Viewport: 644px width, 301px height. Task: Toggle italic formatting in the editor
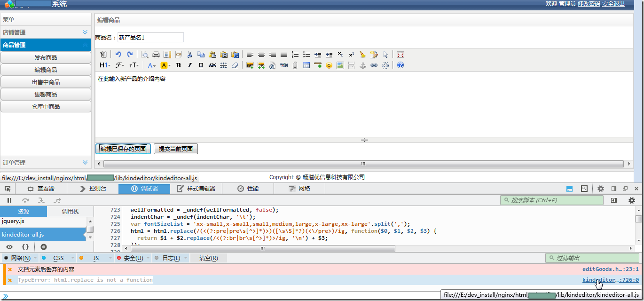190,65
